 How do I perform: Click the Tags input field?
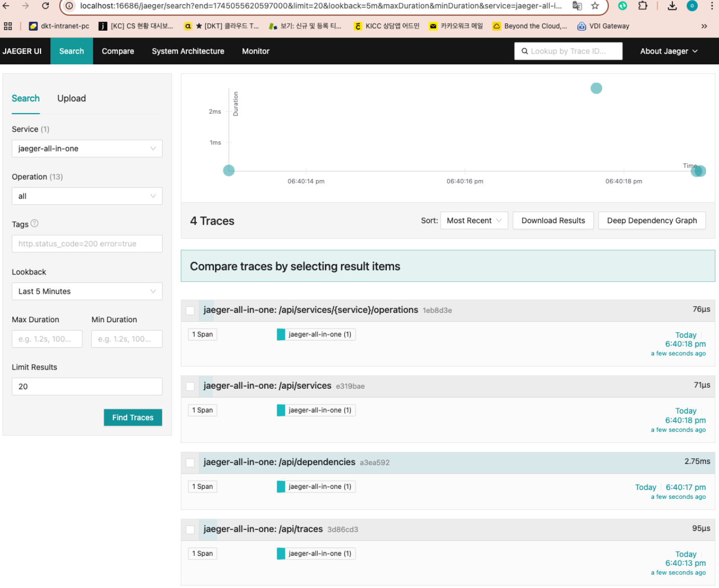[87, 244]
